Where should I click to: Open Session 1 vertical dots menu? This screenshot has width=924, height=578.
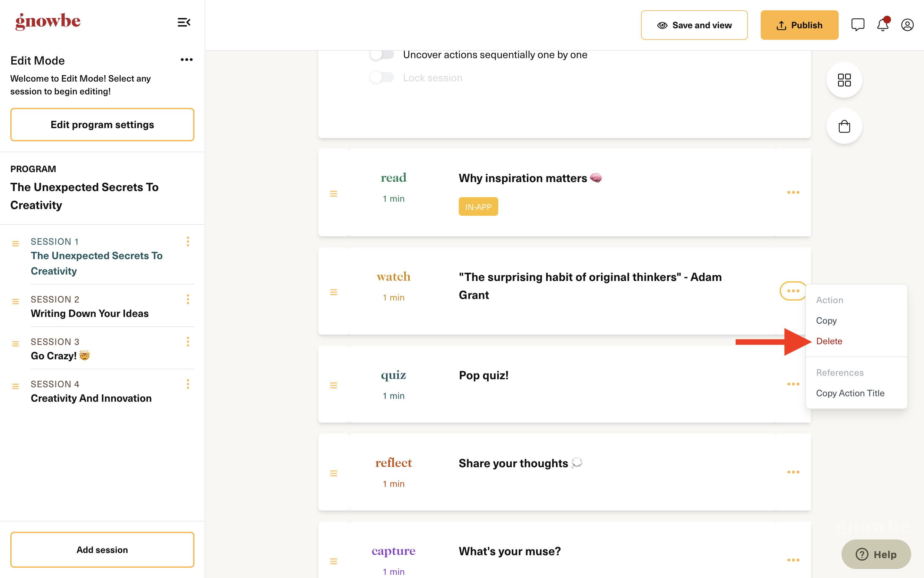pyautogui.click(x=188, y=241)
